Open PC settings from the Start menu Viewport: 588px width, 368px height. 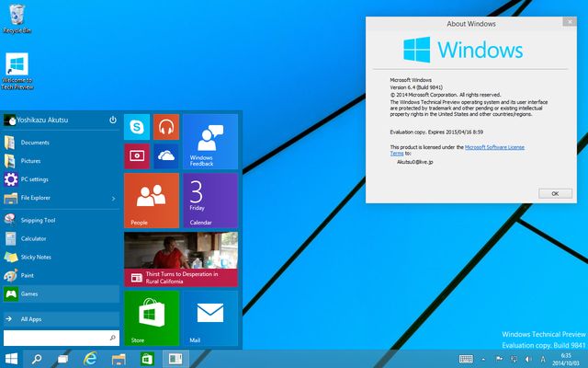[x=62, y=179]
